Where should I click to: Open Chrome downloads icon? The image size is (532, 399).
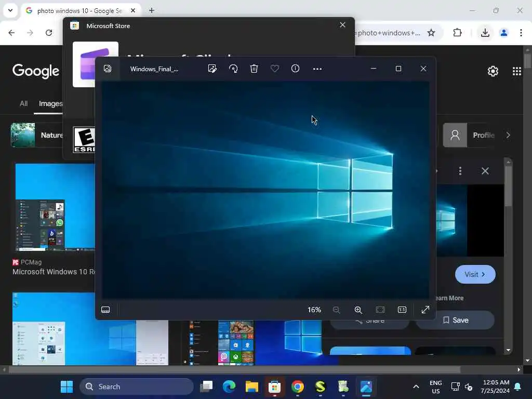pyautogui.click(x=485, y=33)
